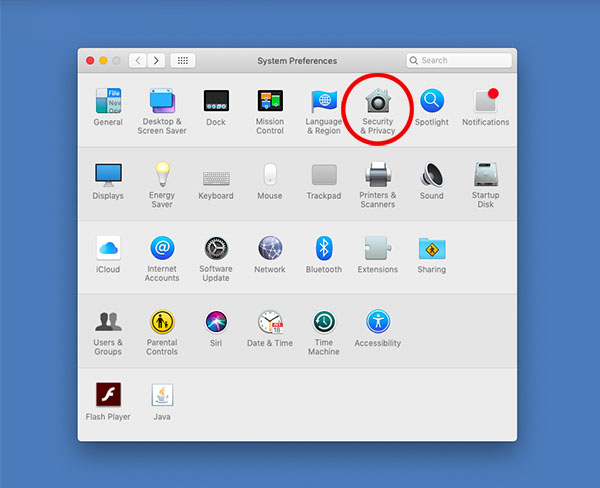The image size is (600, 488).
Task: Minimize the System Preferences window
Action: (103, 60)
